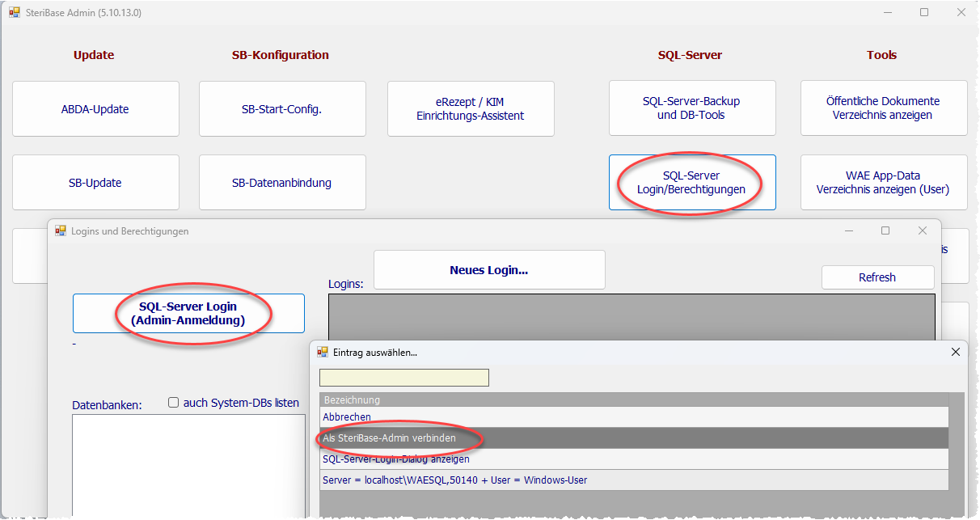Viewport: 980px width, 520px height.
Task: Close the Logins und Berechtigungen window
Action: point(923,230)
